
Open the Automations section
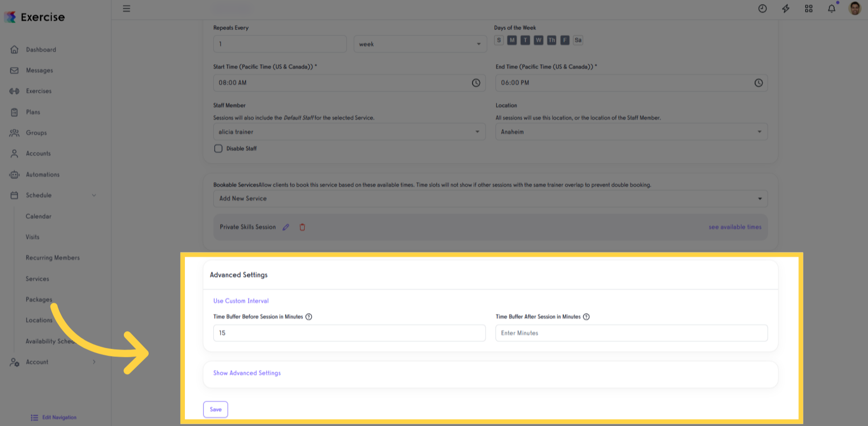[42, 174]
